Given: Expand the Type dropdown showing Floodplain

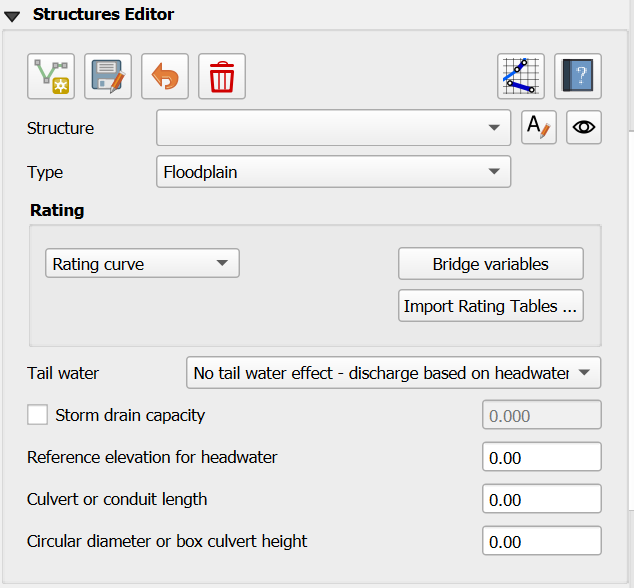Looking at the screenshot, I should (x=333, y=172).
